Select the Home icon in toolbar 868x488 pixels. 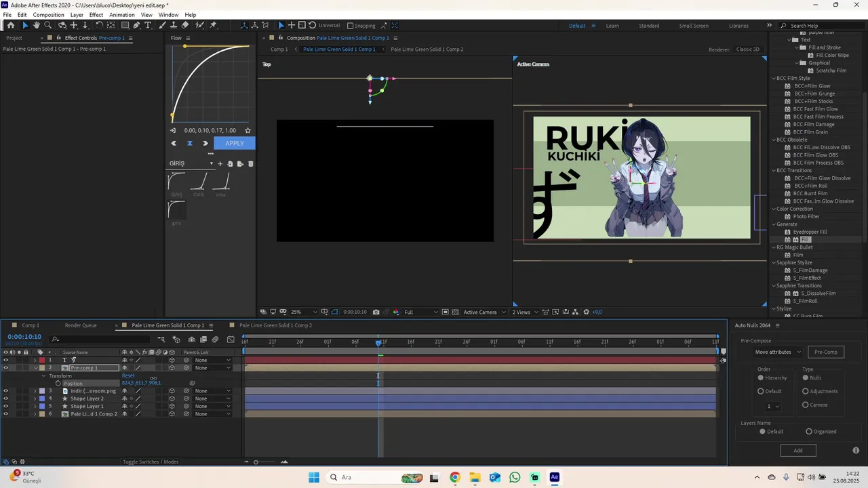tap(11, 25)
